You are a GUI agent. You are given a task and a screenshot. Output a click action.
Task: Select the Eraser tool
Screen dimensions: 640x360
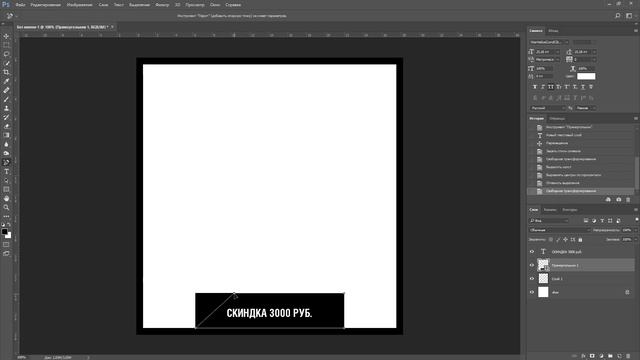pos(6,126)
